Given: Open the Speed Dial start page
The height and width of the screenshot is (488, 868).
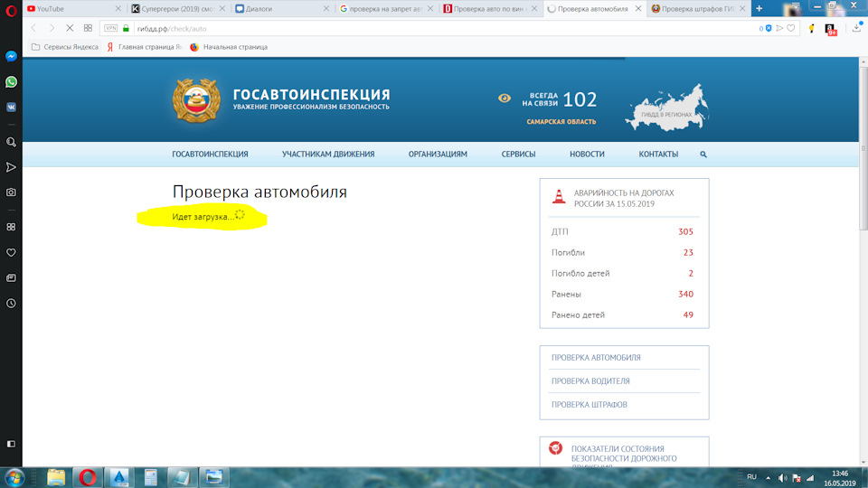Looking at the screenshot, I should click(x=88, y=28).
